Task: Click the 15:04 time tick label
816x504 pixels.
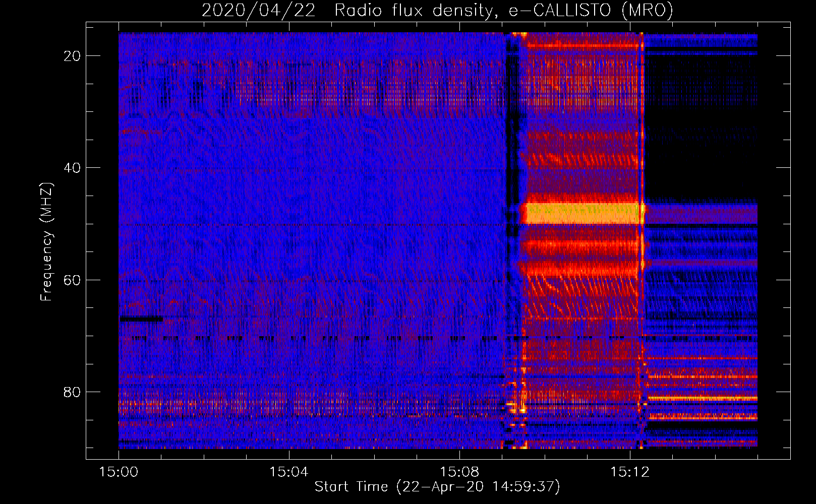Action: coord(288,472)
